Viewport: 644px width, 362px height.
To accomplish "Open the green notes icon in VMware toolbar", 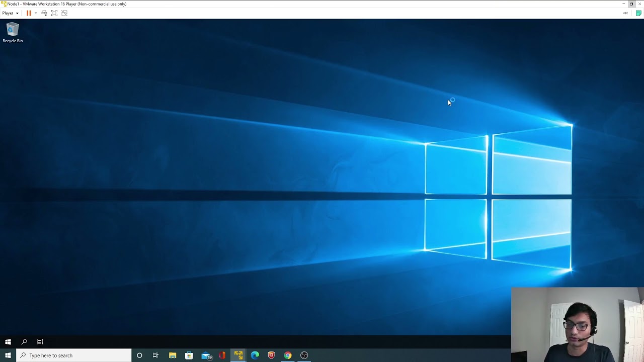I will point(638,13).
